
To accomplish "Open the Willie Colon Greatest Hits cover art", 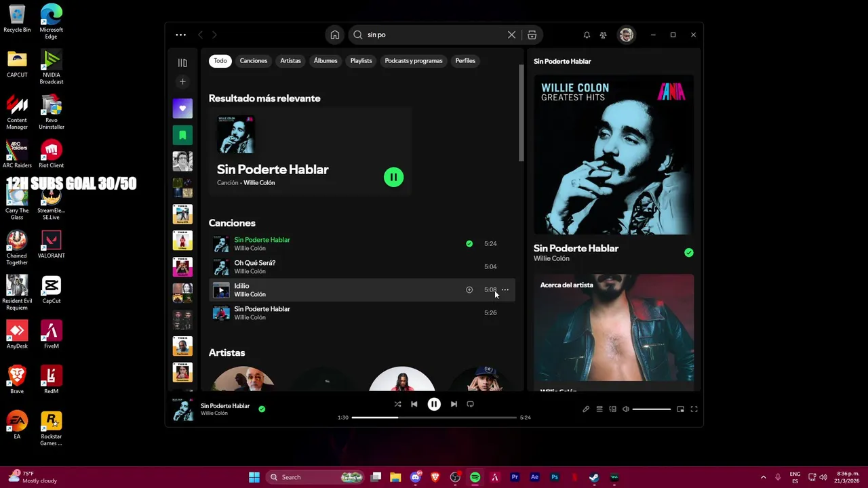I will 614,155.
